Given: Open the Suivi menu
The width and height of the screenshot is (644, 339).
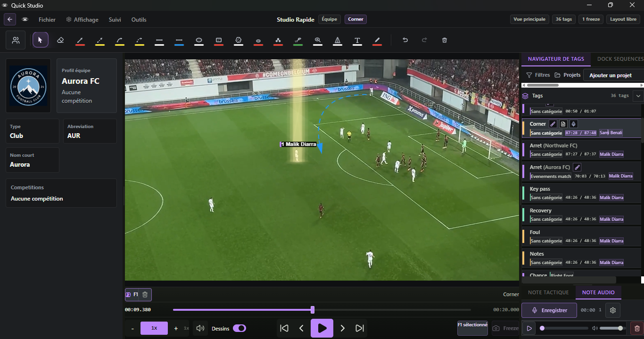Looking at the screenshot, I should [x=115, y=20].
